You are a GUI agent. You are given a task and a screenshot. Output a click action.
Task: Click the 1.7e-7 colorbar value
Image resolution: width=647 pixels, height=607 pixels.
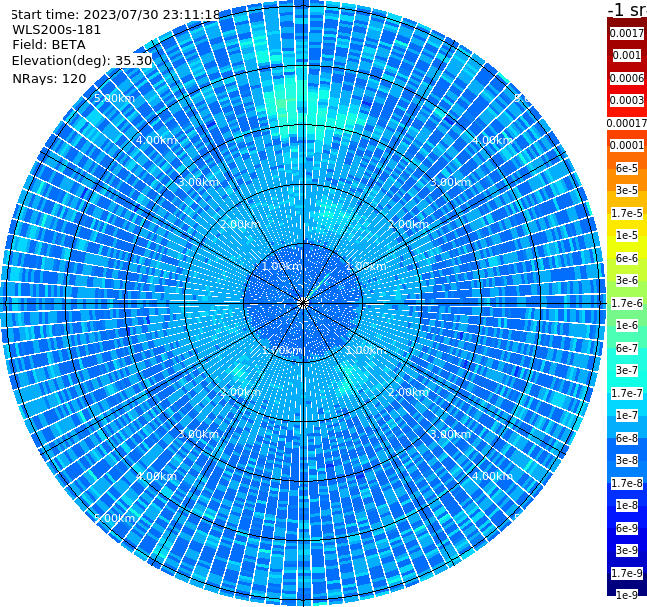627,393
